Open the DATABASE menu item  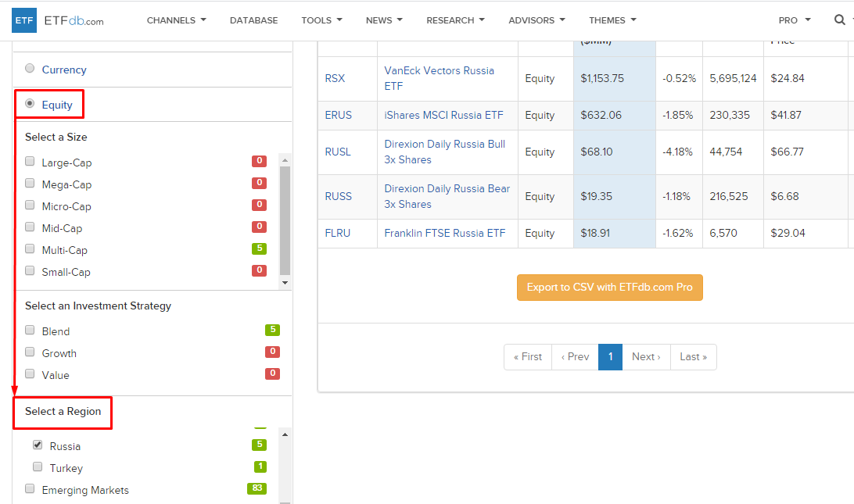(x=254, y=20)
